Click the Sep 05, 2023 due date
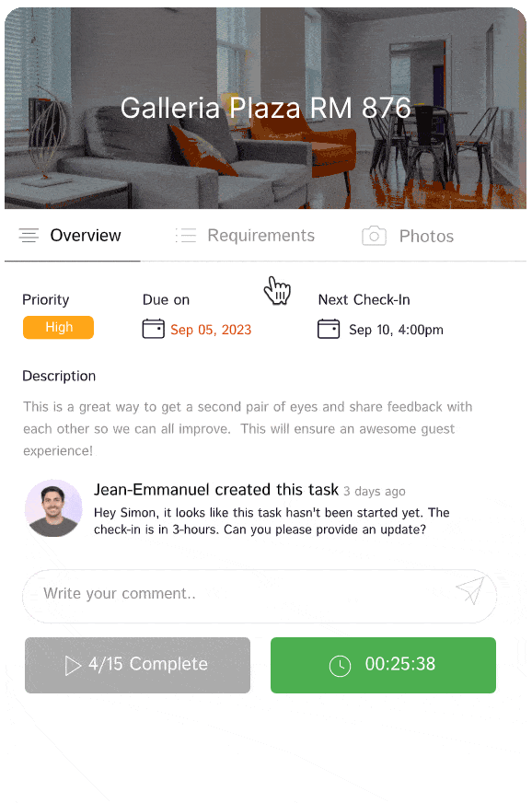 pyautogui.click(x=211, y=330)
